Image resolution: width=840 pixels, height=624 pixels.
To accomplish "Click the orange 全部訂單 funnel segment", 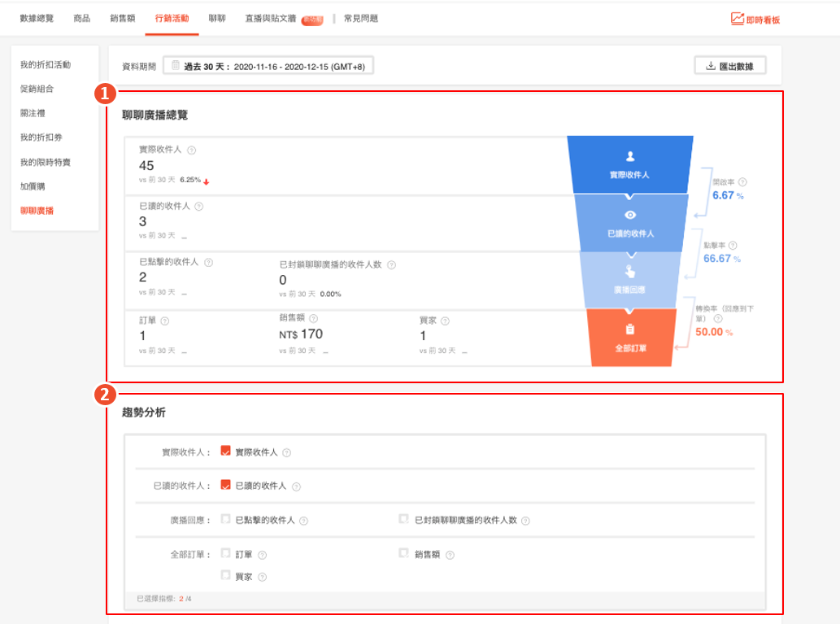I will (x=630, y=337).
